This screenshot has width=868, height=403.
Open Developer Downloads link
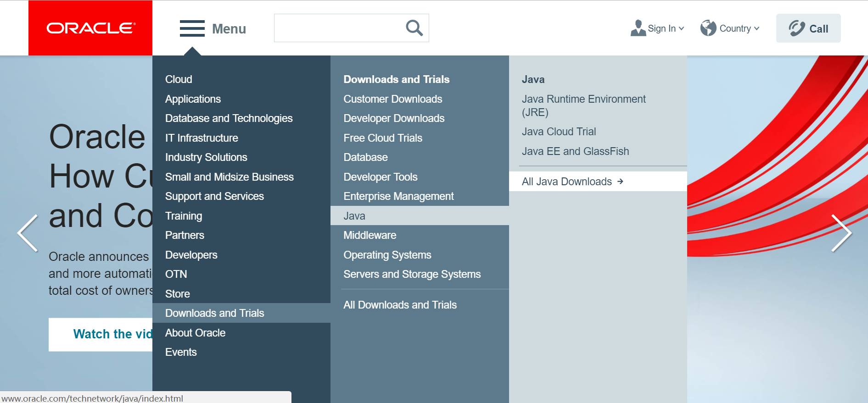(394, 118)
